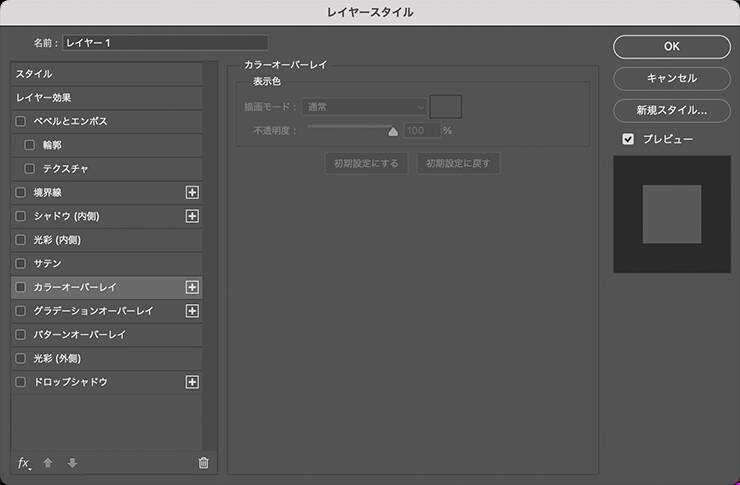The image size is (740, 485).
Task: Click the overlay color swatch
Action: 445,106
